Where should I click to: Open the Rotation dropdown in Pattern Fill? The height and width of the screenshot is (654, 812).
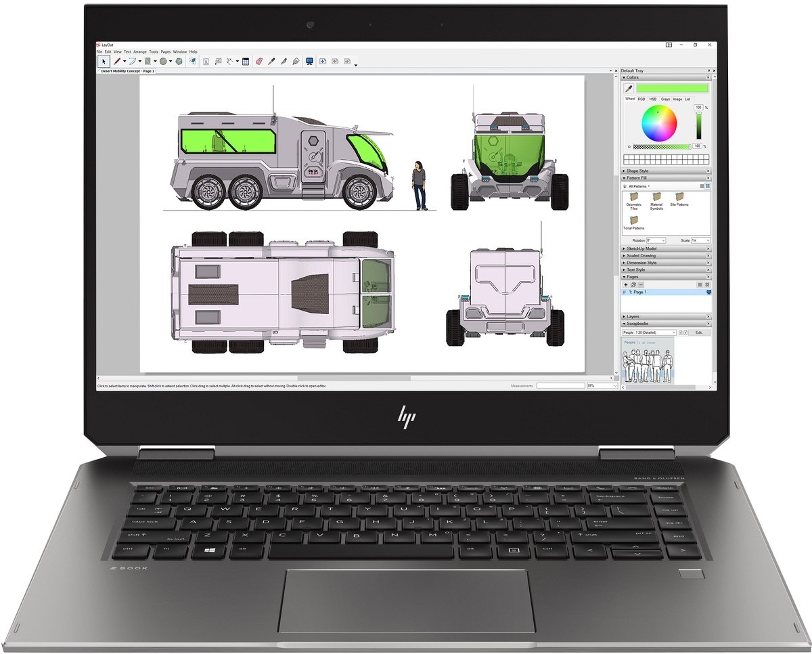point(663,240)
